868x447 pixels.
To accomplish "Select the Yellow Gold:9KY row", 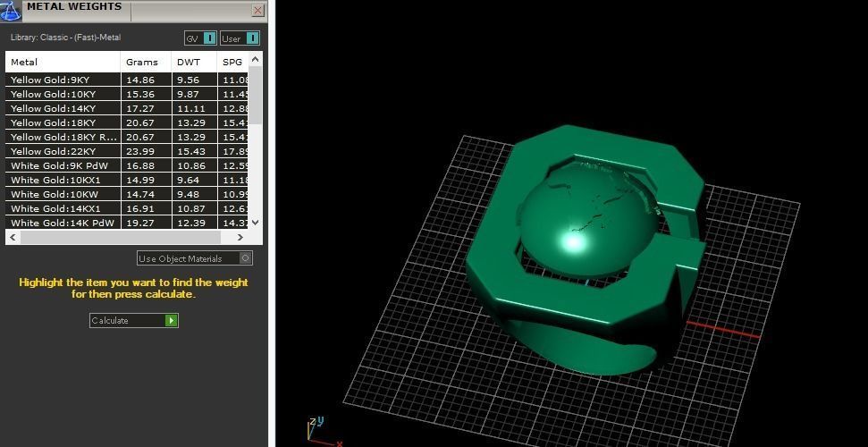I will [x=127, y=80].
